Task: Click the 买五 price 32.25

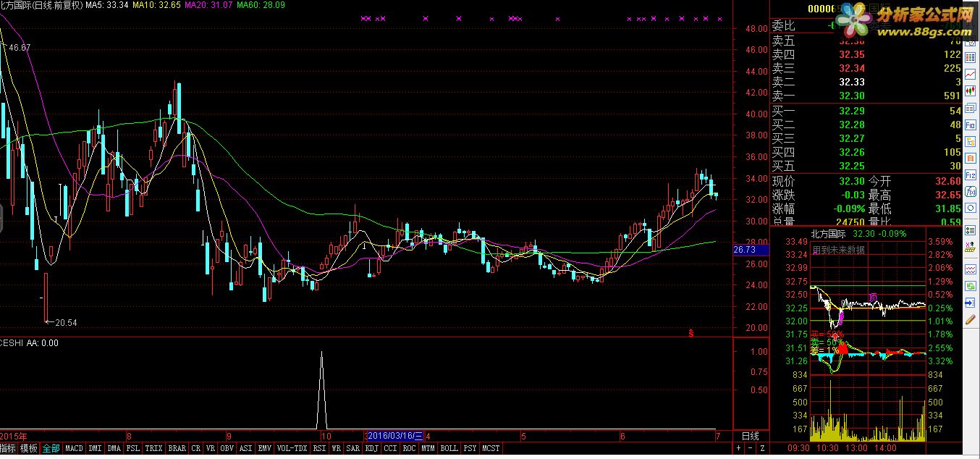Action: pyautogui.click(x=852, y=166)
